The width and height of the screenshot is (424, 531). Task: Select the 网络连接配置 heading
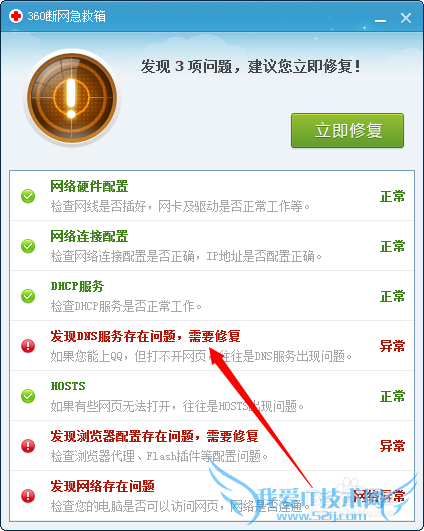89,236
